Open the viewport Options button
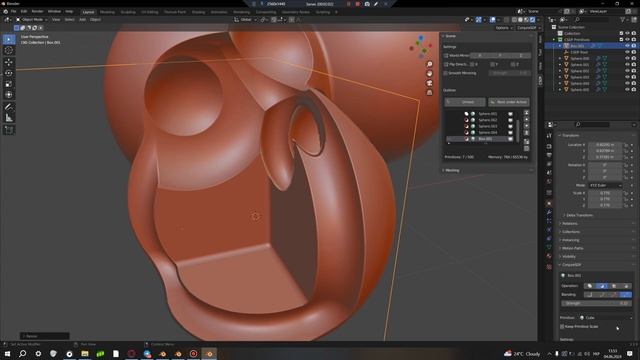The width and height of the screenshot is (640, 360). (x=504, y=28)
